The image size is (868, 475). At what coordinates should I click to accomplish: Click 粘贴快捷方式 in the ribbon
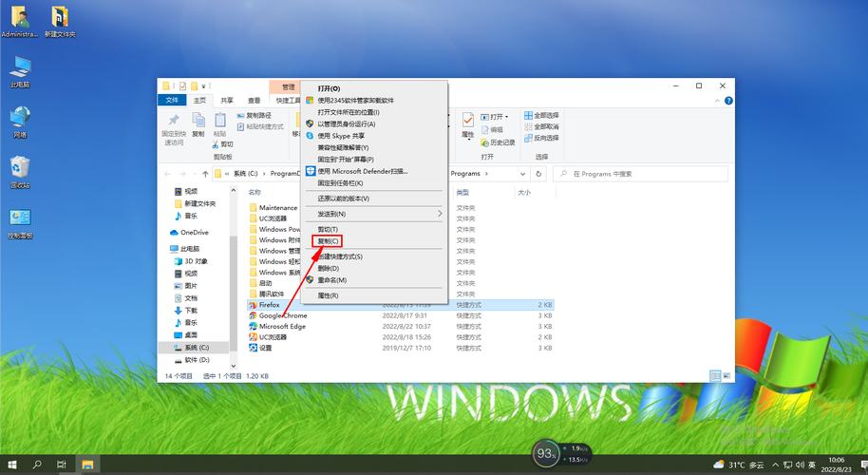[260, 126]
